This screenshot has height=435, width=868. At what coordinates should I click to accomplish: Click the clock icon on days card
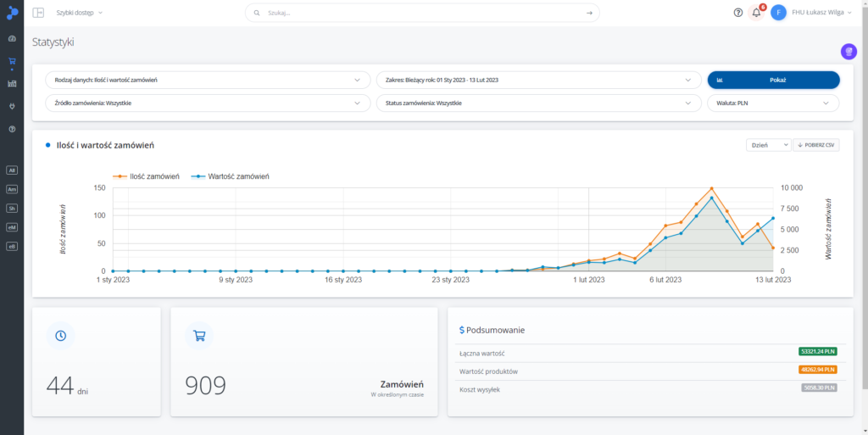60,336
